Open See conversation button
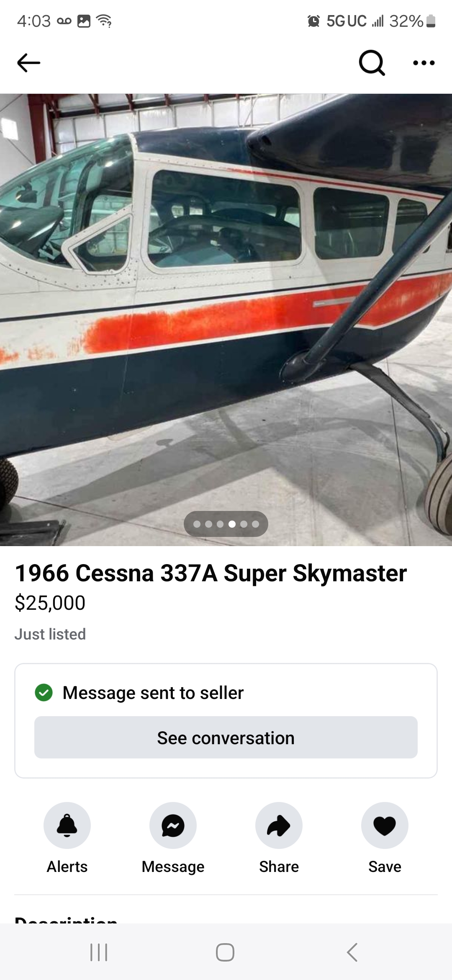The width and height of the screenshot is (452, 980). pos(226,737)
